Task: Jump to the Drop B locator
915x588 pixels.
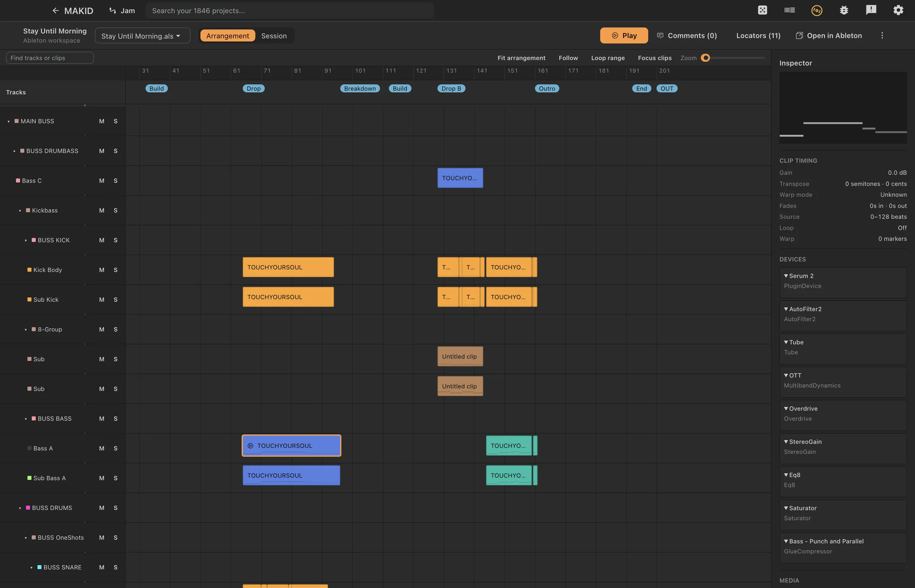Action: tap(451, 88)
